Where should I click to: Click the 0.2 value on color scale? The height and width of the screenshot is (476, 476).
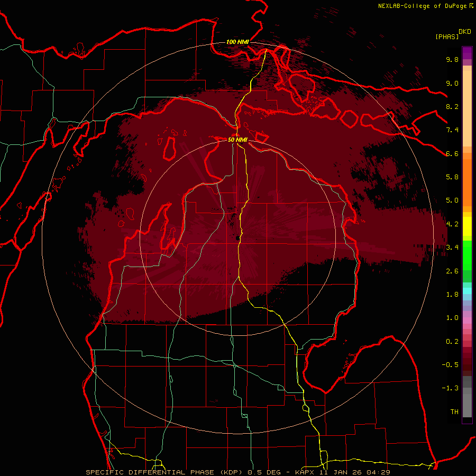(x=452, y=341)
